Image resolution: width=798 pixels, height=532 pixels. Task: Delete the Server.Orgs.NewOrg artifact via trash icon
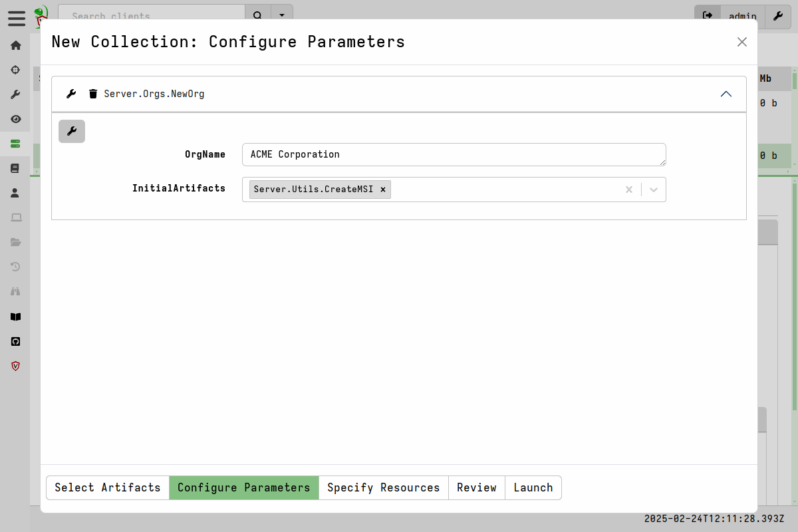tap(92, 94)
